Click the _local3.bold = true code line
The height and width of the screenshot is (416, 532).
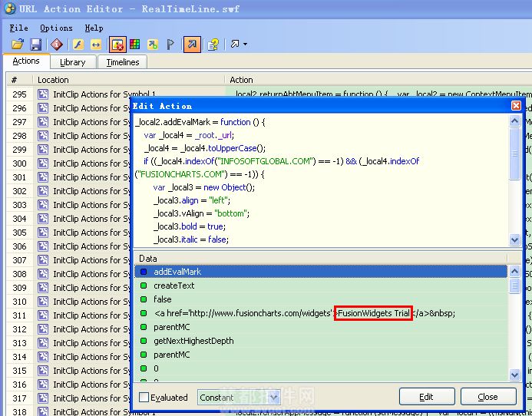click(x=190, y=226)
